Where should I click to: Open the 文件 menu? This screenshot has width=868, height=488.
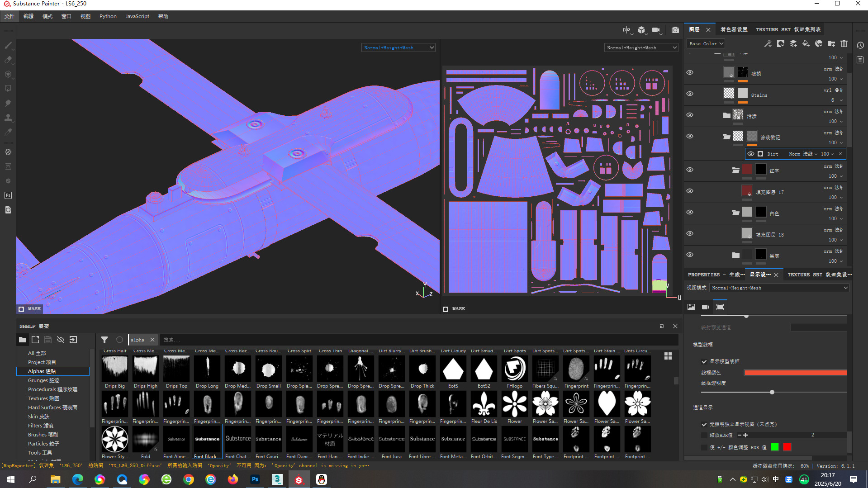(9, 16)
